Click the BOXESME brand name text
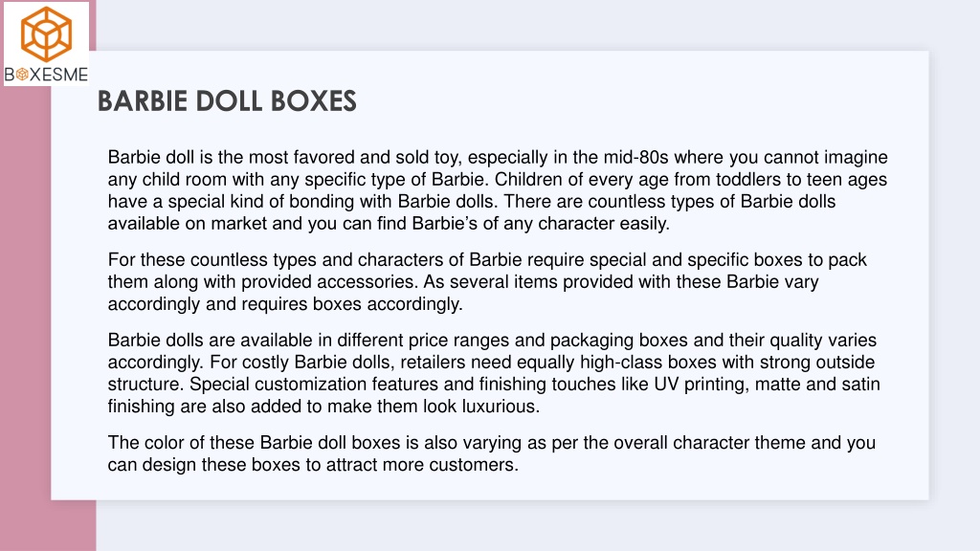Screen dimensions: 980x551 coord(46,75)
